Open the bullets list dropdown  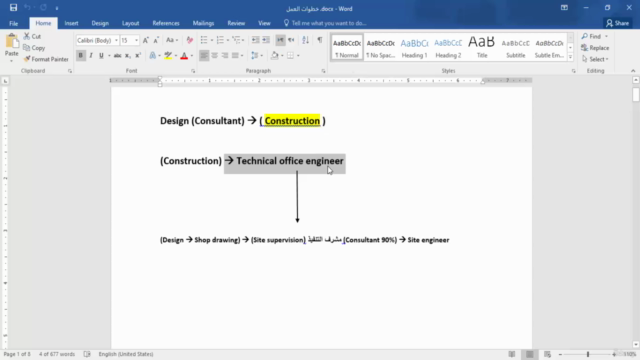(x=212, y=40)
